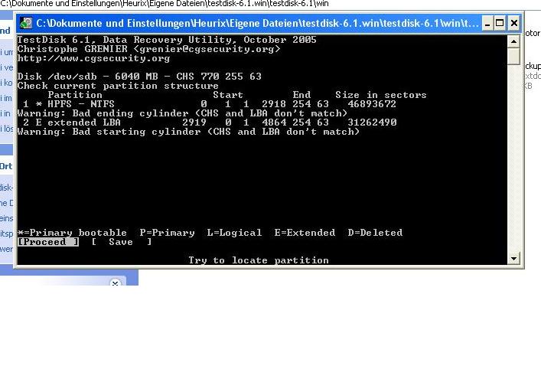Click the http://www.cgsecurity.org URL text

click(x=93, y=58)
